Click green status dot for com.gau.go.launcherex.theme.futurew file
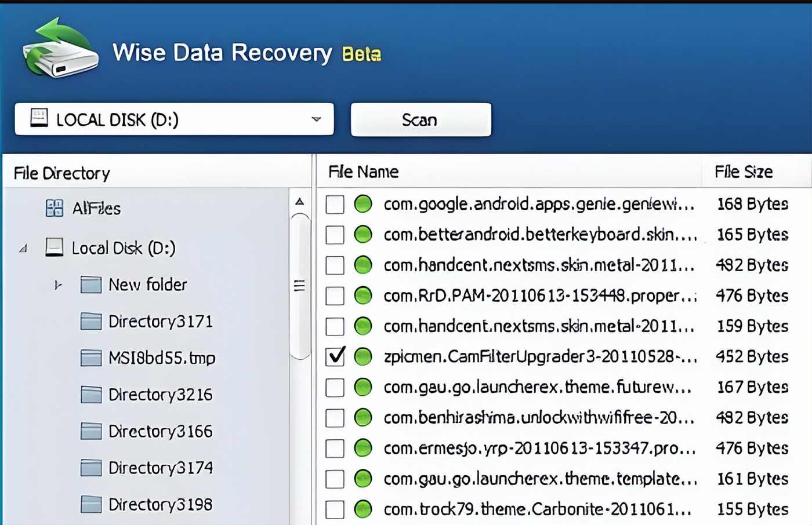Viewport: 812px width, 525px height. [363, 387]
